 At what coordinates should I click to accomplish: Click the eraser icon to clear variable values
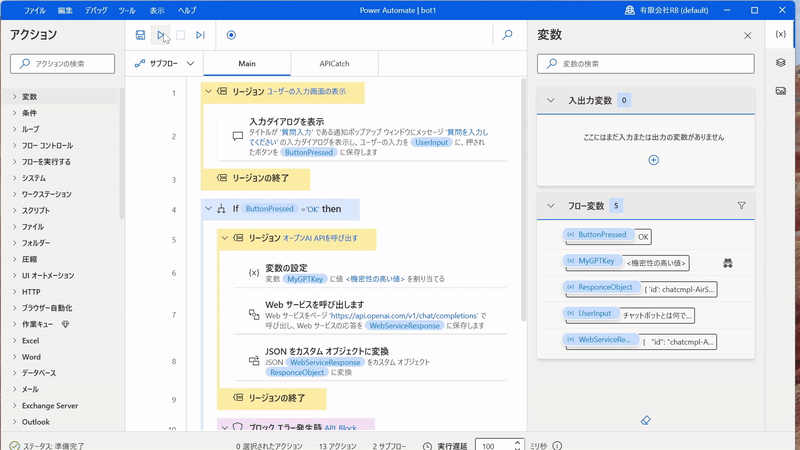click(645, 421)
